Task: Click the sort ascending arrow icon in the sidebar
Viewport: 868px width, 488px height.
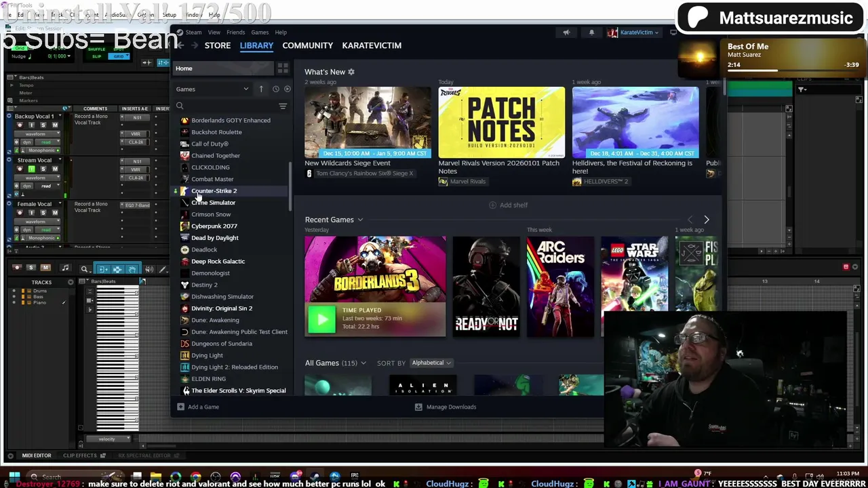Action: coord(261,89)
